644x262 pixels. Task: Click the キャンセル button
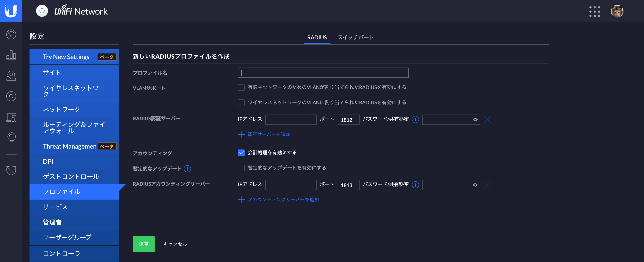pos(175,244)
